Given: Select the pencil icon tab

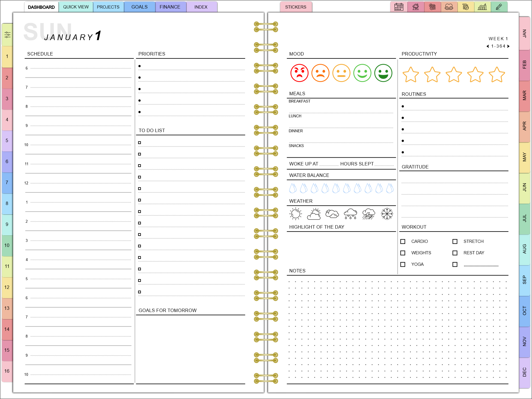Looking at the screenshot, I should point(499,7).
